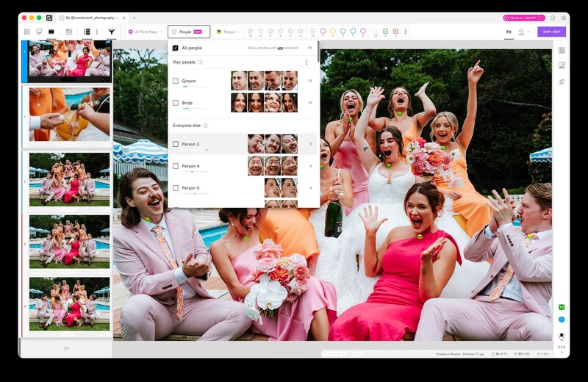Viewport: 588px width, 382px height.
Task: Click the green 10 badge in sidebar
Action: 562,307
